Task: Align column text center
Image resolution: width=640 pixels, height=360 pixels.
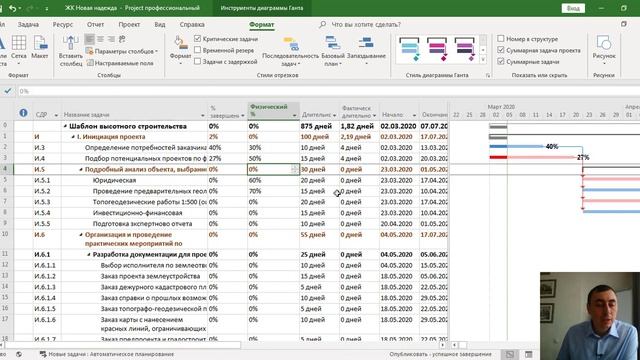Action: click(x=100, y=39)
